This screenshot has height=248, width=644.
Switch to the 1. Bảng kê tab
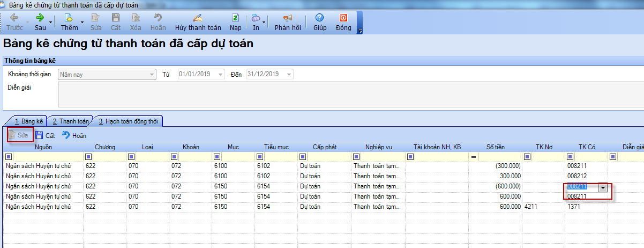coord(29,121)
